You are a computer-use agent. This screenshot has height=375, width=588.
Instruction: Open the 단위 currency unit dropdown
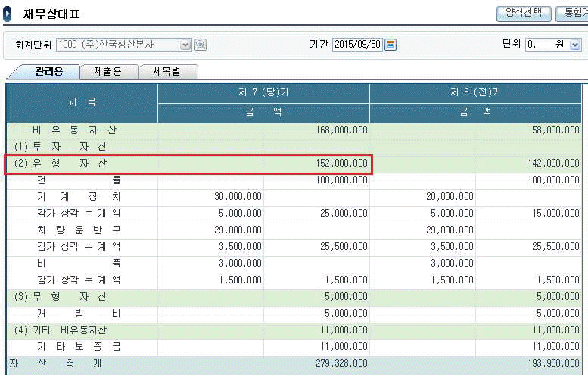[574, 45]
